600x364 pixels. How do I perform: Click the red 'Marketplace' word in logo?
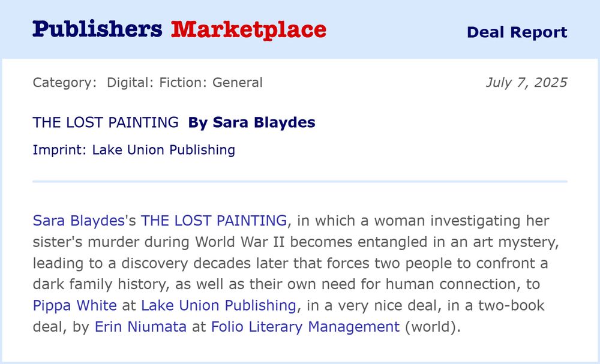[x=248, y=29]
